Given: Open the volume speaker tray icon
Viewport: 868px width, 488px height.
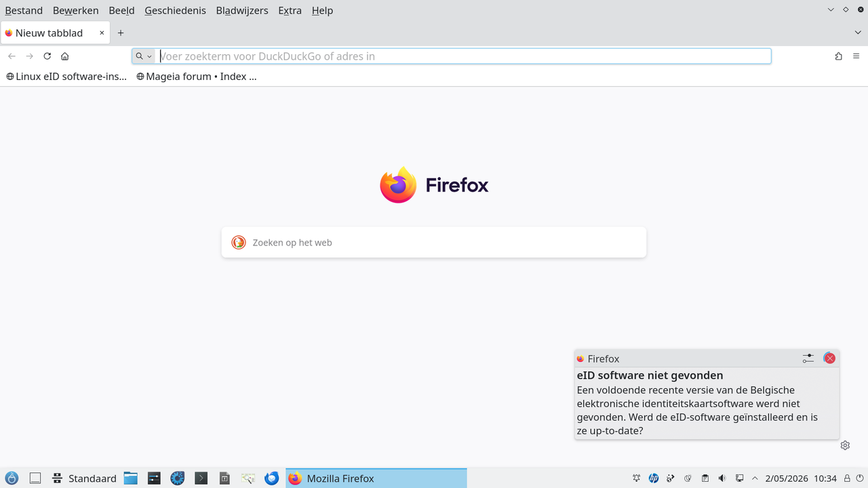Looking at the screenshot, I should (722, 479).
